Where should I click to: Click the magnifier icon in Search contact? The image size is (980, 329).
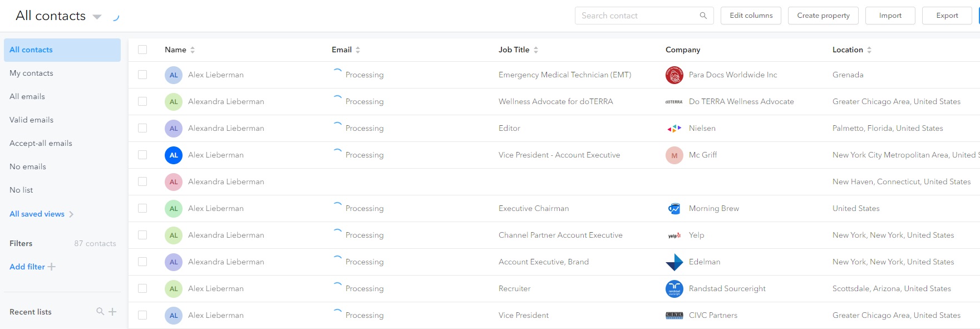pos(703,16)
